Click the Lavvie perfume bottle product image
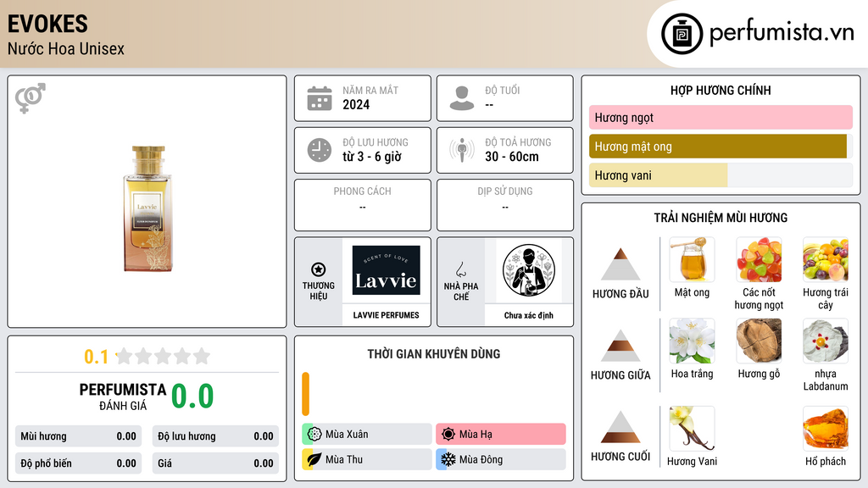868x488 pixels. (147, 208)
